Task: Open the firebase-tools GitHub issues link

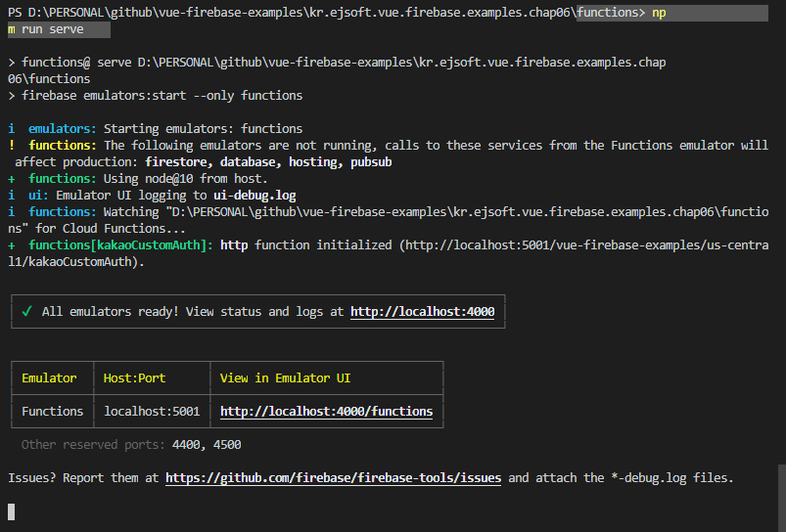Action: pyautogui.click(x=334, y=478)
